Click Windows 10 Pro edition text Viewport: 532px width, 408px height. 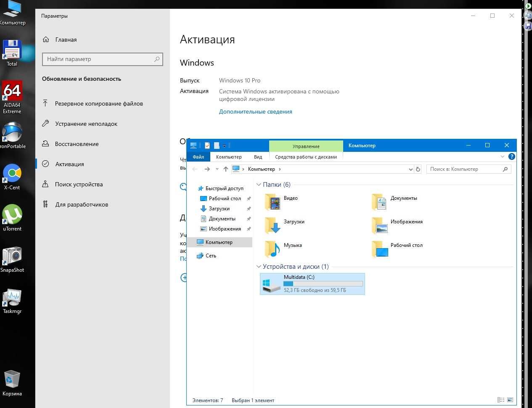tap(240, 80)
